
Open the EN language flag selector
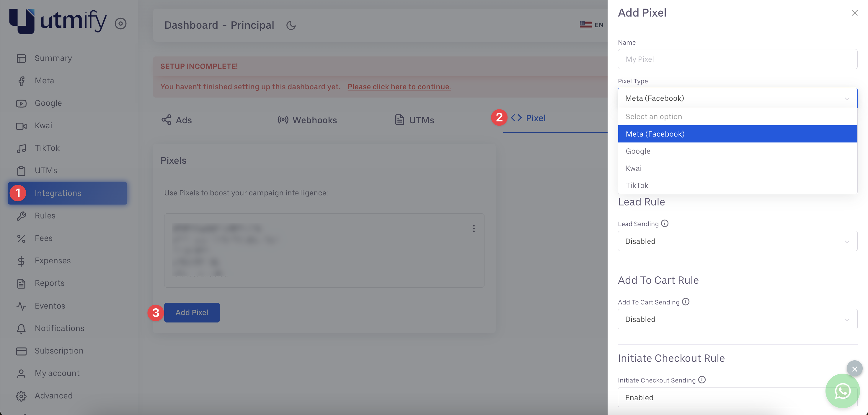[x=591, y=25]
